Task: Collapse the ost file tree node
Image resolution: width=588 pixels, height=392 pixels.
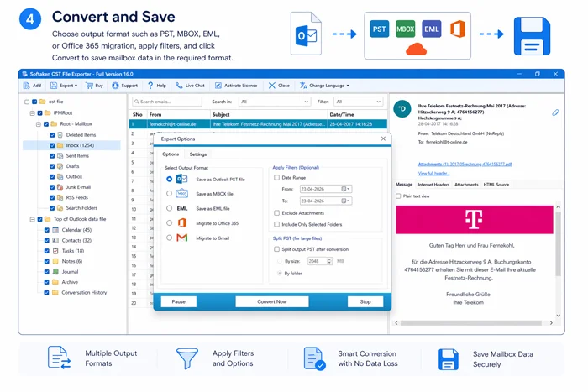Action: pyautogui.click(x=27, y=102)
